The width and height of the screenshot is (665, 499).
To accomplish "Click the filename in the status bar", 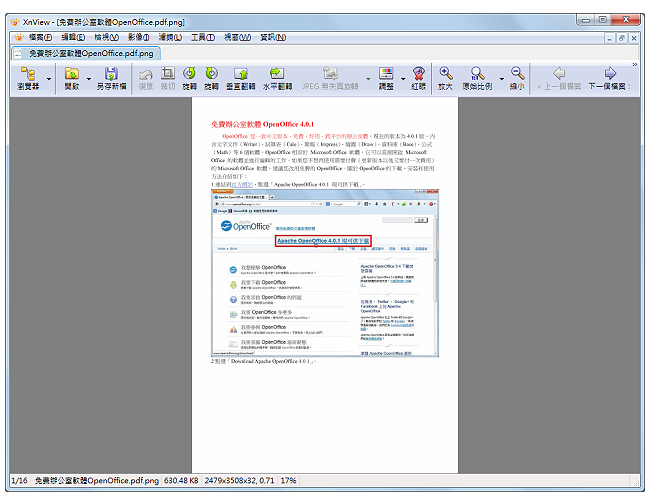I will coord(97,480).
